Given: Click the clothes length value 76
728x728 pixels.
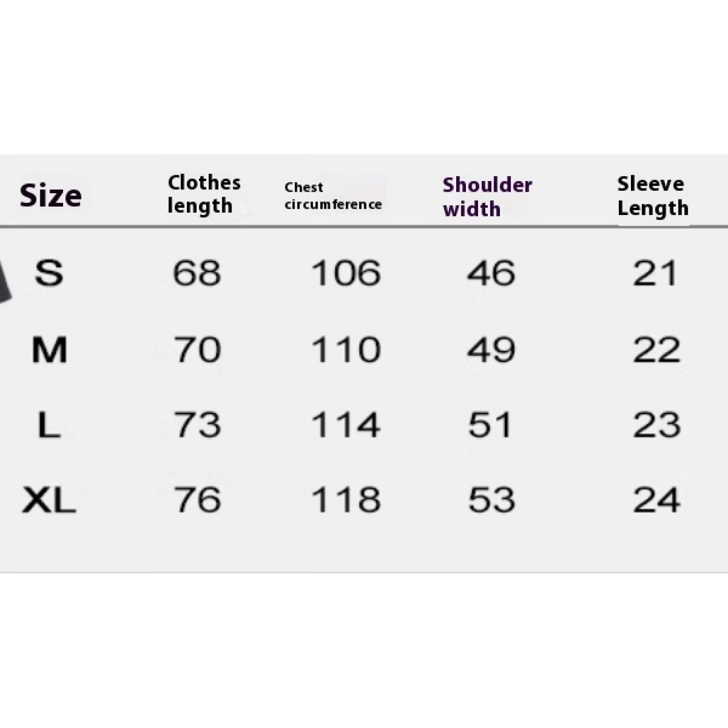Looking at the screenshot, I should tap(197, 500).
